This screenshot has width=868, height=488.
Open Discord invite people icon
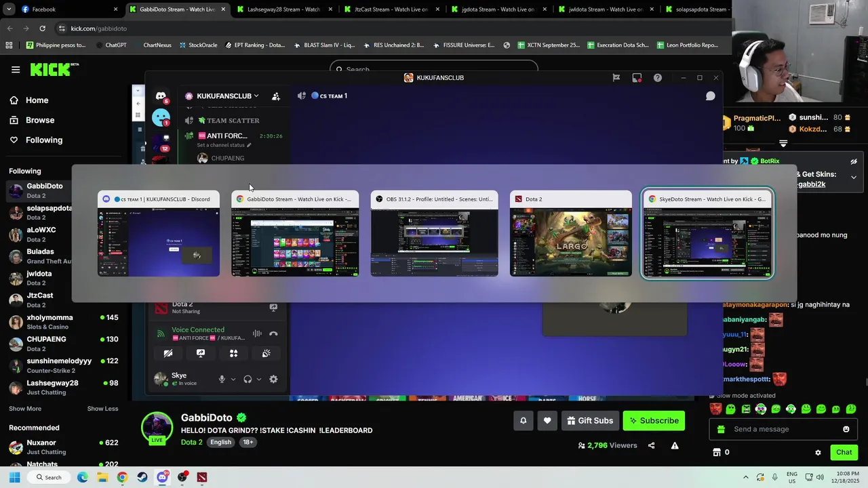[276, 96]
